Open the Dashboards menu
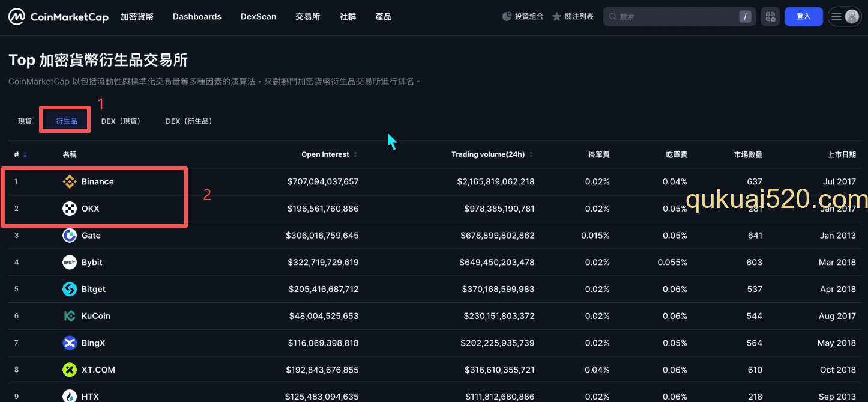Viewport: 868px width, 402px height. (197, 17)
